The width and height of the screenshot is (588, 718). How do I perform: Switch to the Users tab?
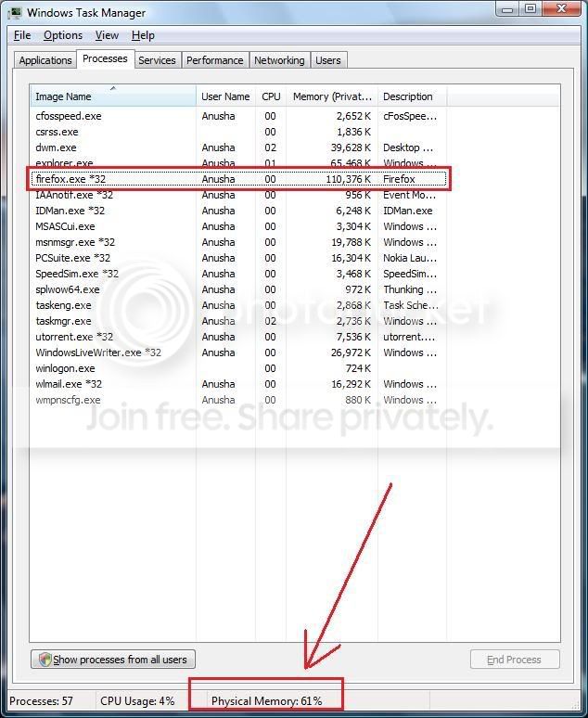(328, 60)
